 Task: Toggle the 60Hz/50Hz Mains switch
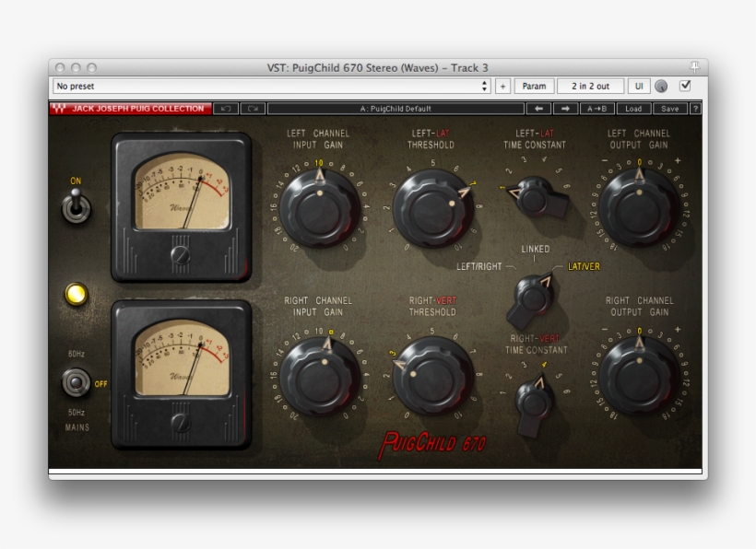tap(75, 381)
